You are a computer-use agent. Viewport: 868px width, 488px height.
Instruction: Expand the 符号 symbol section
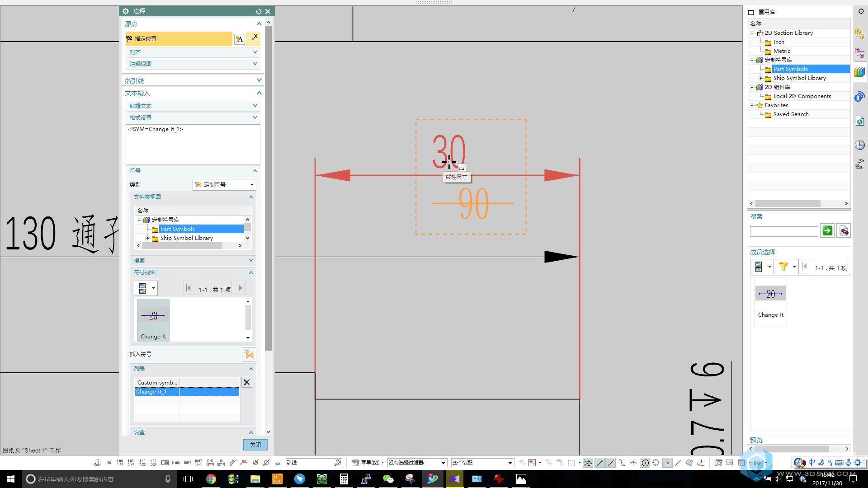pyautogui.click(x=255, y=170)
